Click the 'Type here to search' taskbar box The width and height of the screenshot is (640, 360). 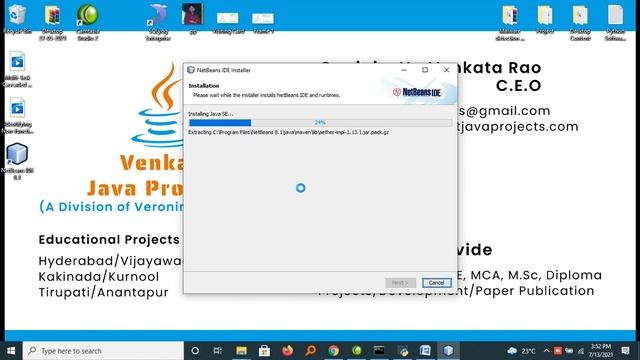coord(103,351)
